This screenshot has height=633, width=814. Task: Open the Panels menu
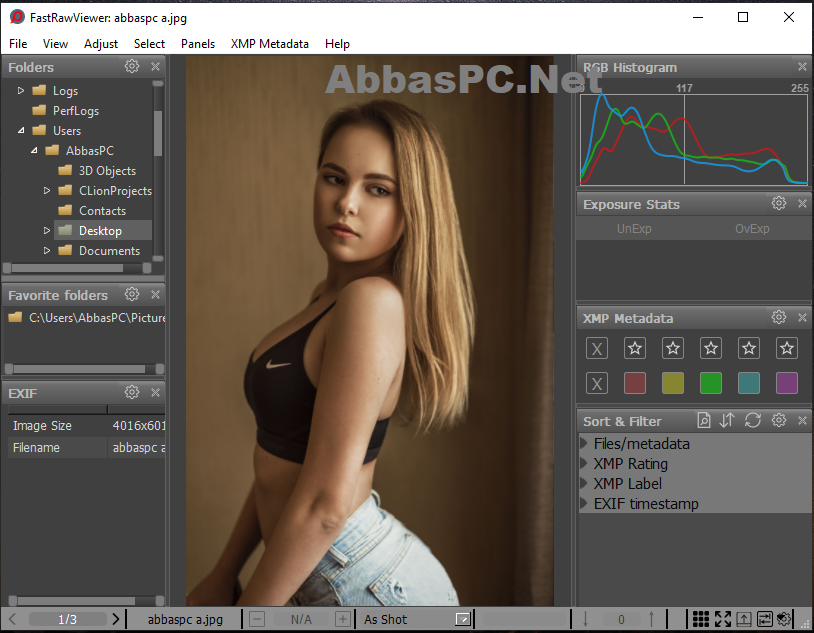(x=198, y=44)
